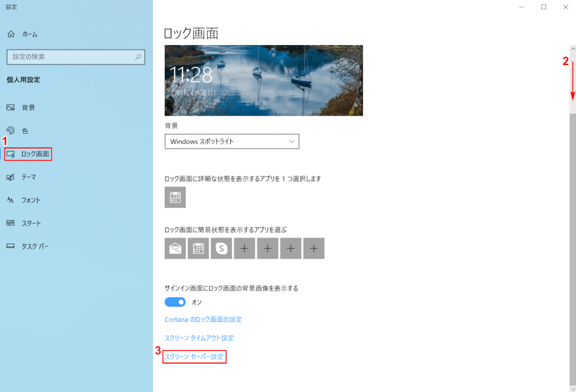Open スクリーン セーバー設定 link
This screenshot has width=576, height=392.
pyautogui.click(x=194, y=357)
